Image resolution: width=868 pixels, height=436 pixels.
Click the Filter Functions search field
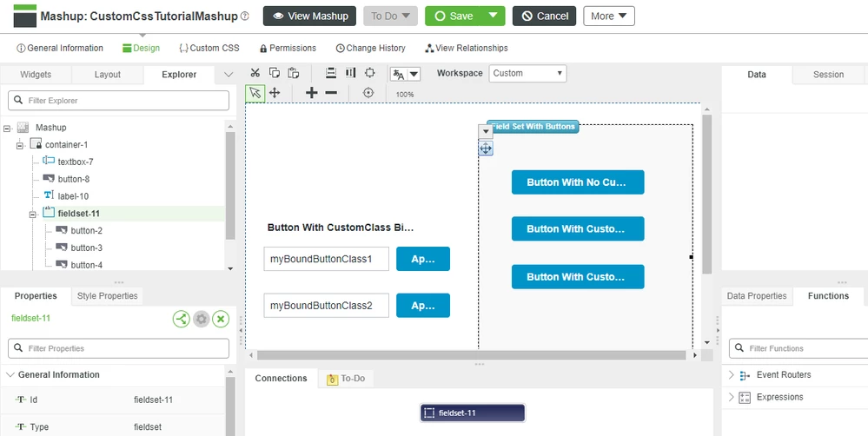798,348
